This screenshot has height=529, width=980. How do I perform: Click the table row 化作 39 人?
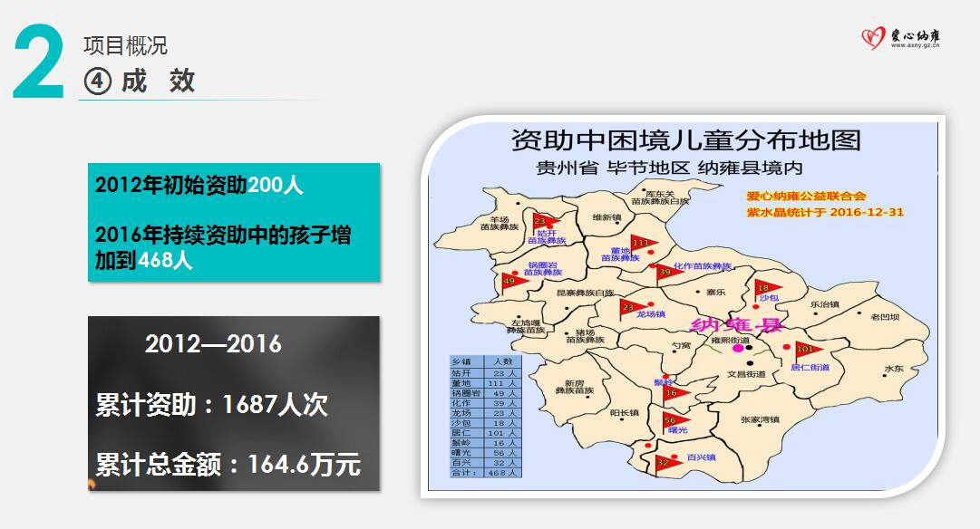[x=486, y=403]
